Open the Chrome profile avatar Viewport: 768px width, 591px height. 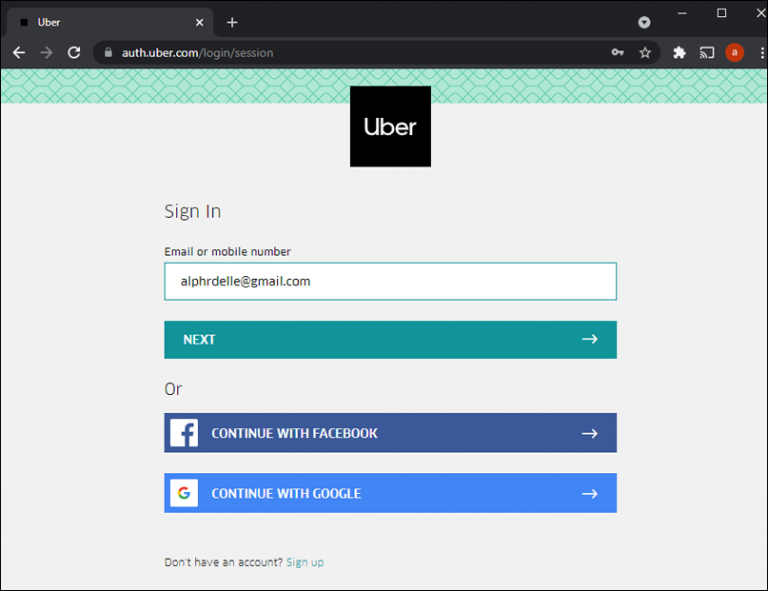pyautogui.click(x=734, y=52)
